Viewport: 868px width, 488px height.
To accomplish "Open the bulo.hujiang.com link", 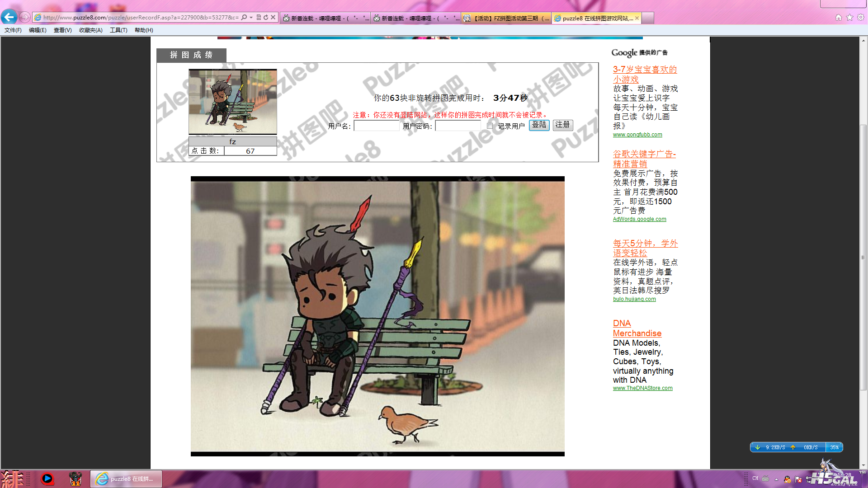I will tap(634, 299).
